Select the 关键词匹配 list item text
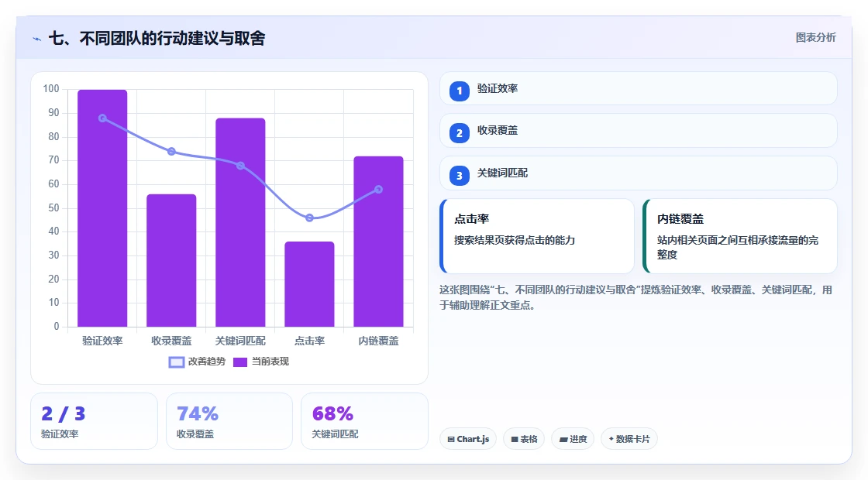This screenshot has height=480, width=868. click(x=503, y=173)
